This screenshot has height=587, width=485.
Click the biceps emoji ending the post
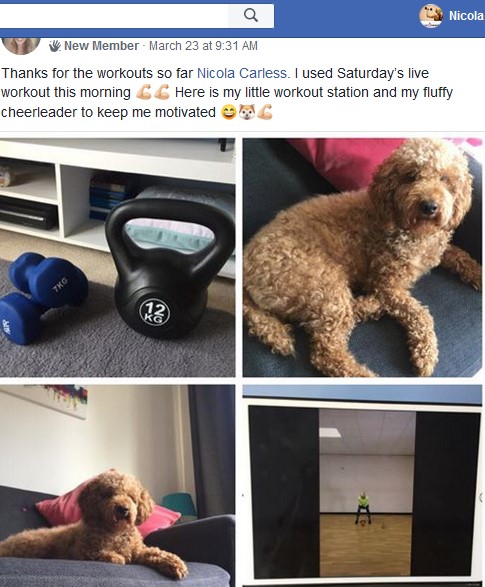[265, 112]
